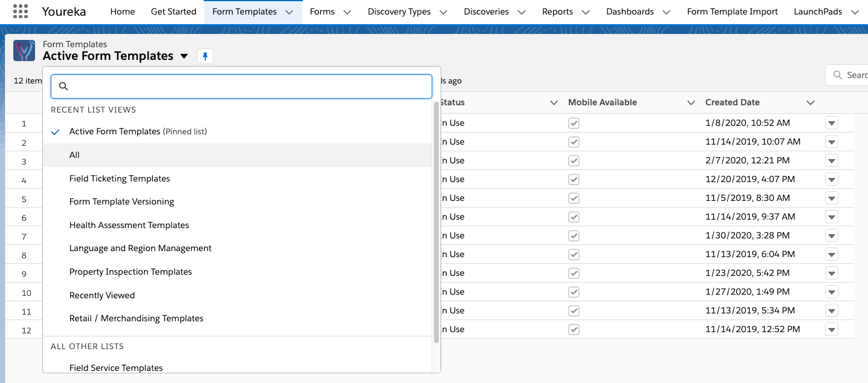Select Property Inspection Templates list view

coord(238,272)
